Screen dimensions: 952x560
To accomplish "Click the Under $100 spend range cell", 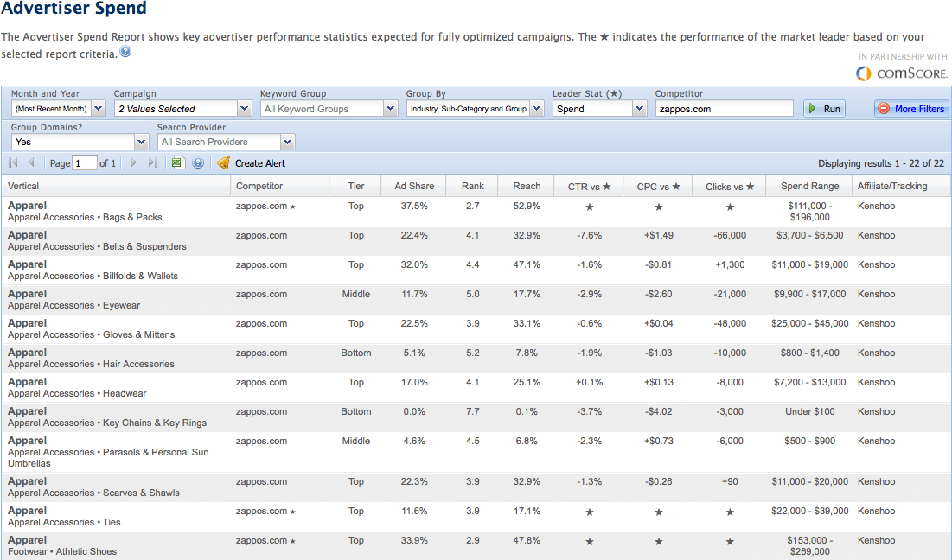I will 809,411.
